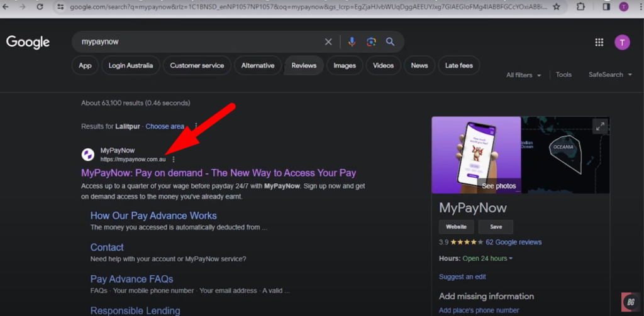
Task: Select the Images filter chip
Action: 344,65
